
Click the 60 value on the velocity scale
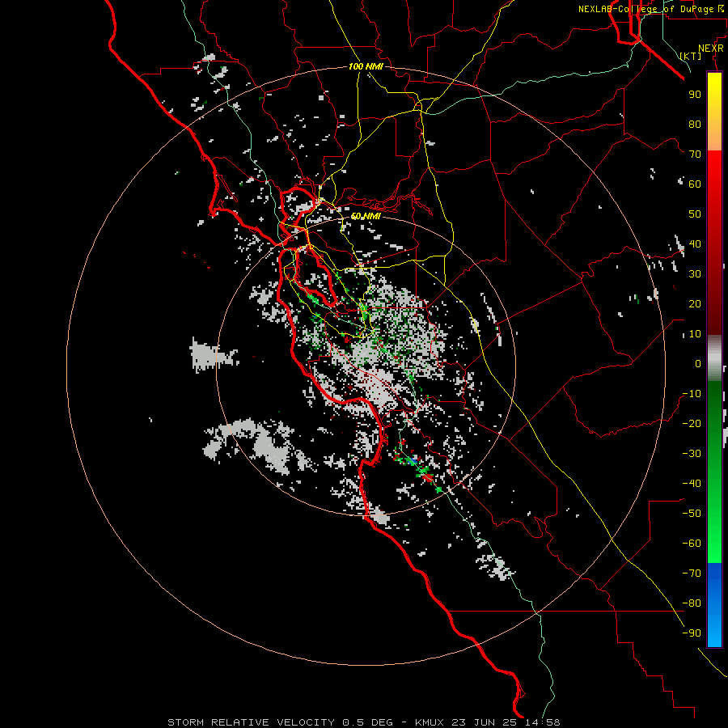(x=695, y=184)
